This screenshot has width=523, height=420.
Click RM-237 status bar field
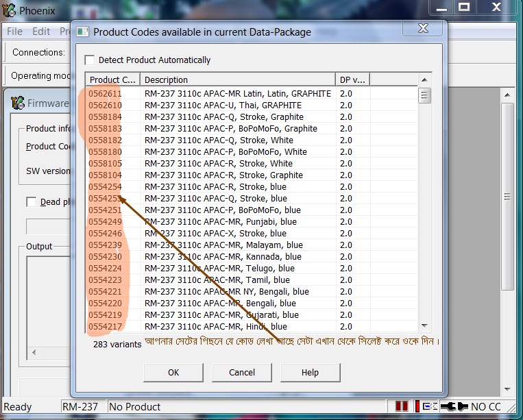pyautogui.click(x=84, y=407)
